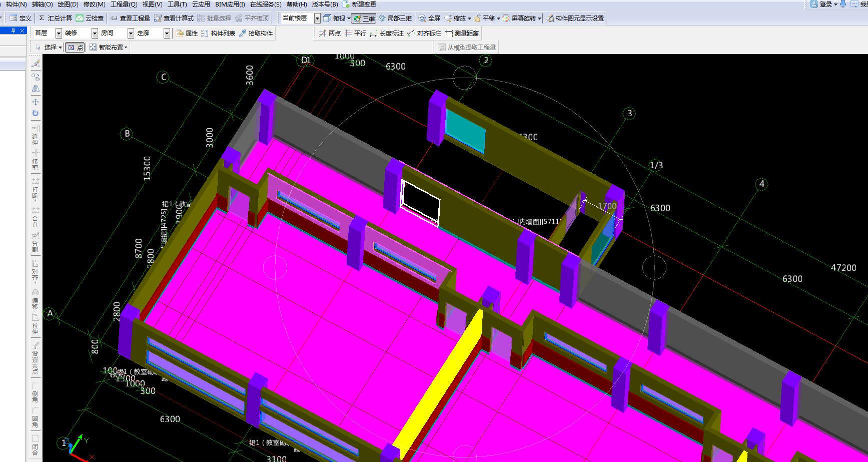
Task: Click the 1700 dimension label
Action: coord(607,206)
